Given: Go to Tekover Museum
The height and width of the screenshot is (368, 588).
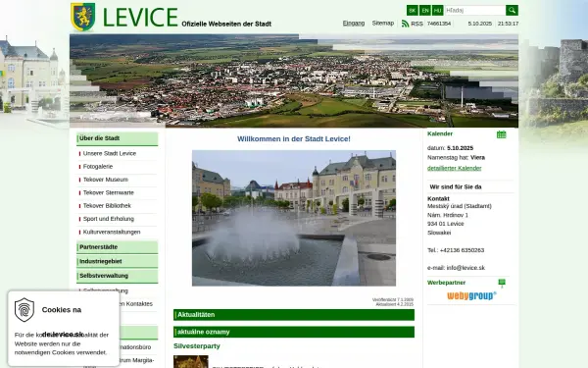Looking at the screenshot, I should pyautogui.click(x=106, y=180).
